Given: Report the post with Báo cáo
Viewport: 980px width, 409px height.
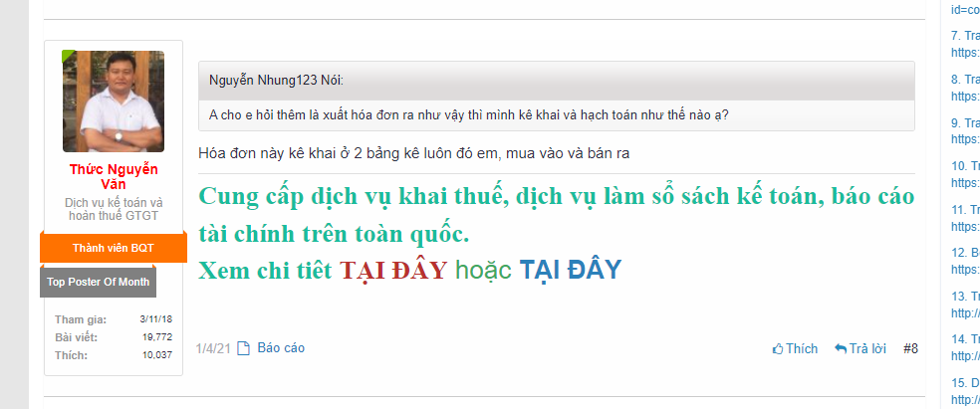Looking at the screenshot, I should (x=281, y=348).
